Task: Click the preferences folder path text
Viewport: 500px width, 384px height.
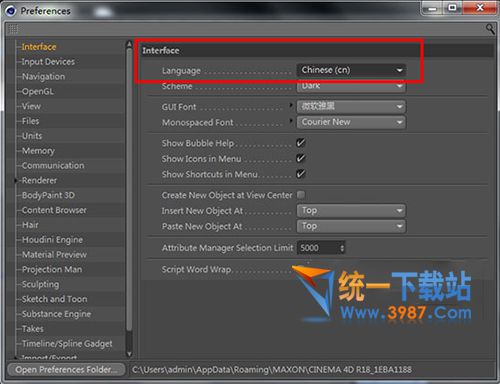Action: pyautogui.click(x=272, y=370)
